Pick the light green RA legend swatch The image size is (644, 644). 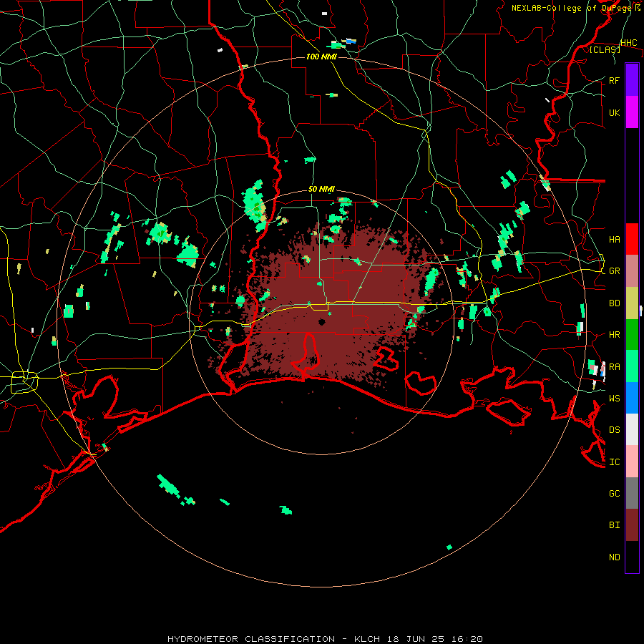[x=632, y=366]
